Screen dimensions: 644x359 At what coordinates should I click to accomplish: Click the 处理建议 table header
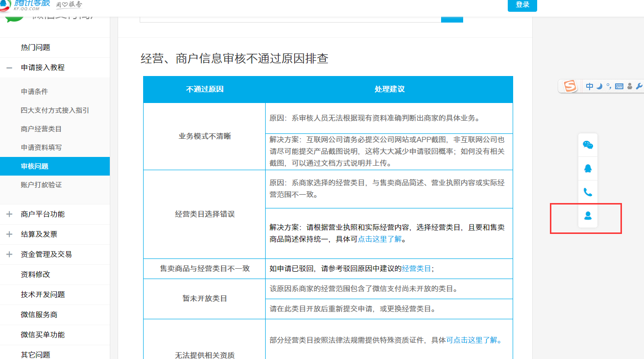tap(389, 89)
